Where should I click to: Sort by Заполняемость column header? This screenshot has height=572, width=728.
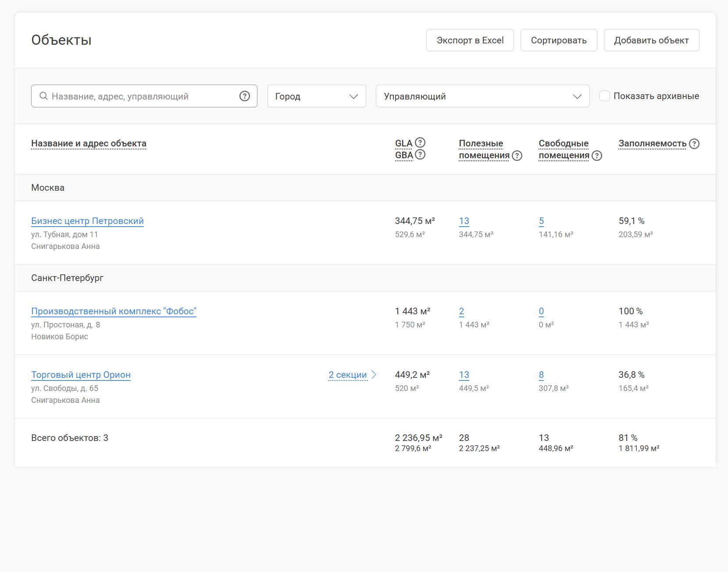[653, 143]
